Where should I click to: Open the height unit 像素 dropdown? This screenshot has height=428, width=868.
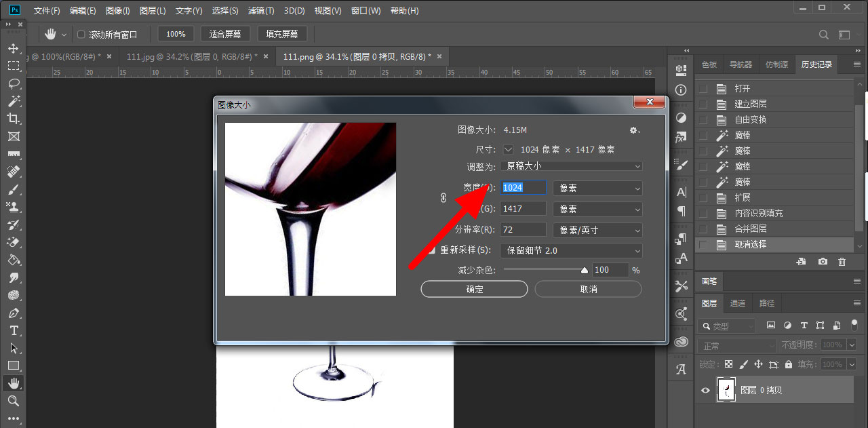pyautogui.click(x=597, y=209)
